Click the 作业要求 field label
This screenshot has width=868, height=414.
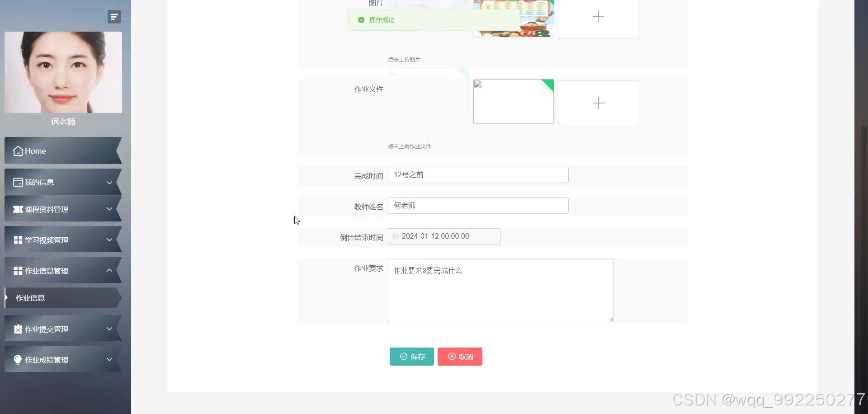coord(368,268)
